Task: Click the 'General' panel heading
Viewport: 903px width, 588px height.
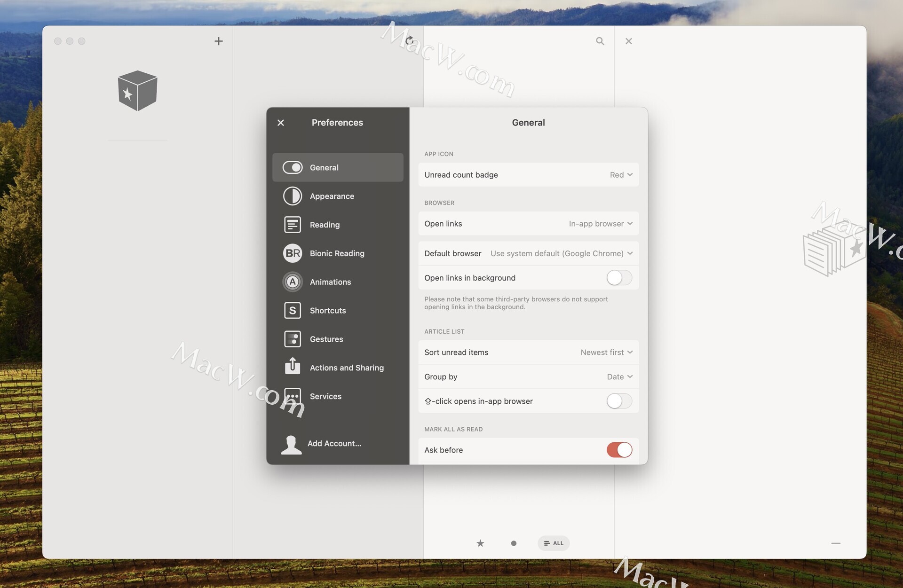Action: 528,123
